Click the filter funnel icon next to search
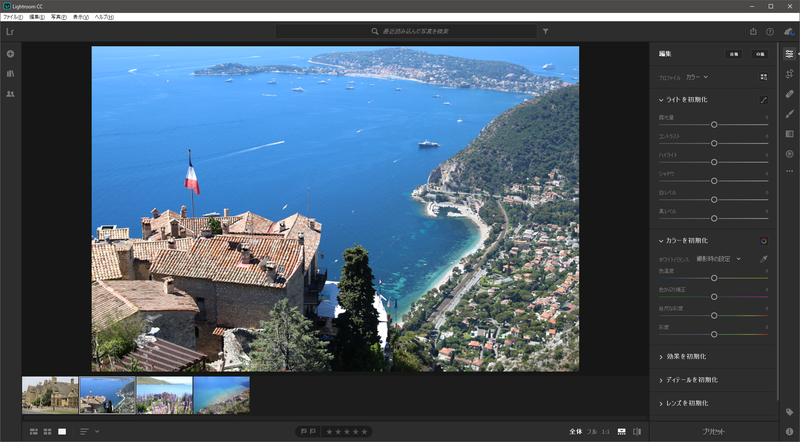 [x=545, y=32]
